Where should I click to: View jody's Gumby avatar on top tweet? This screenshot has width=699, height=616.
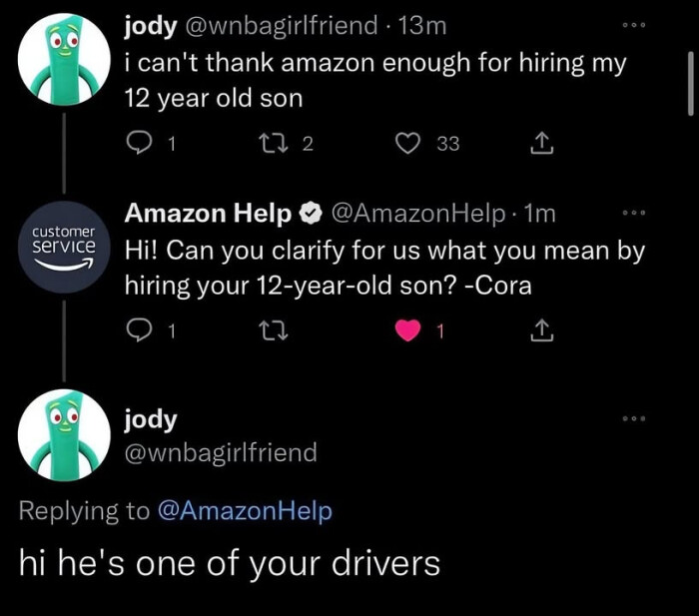64,59
